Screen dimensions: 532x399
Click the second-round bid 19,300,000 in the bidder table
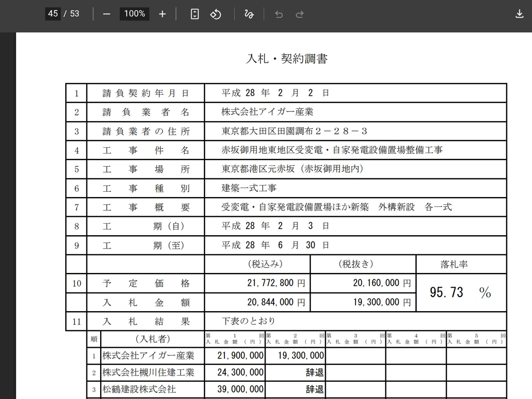coord(301,356)
